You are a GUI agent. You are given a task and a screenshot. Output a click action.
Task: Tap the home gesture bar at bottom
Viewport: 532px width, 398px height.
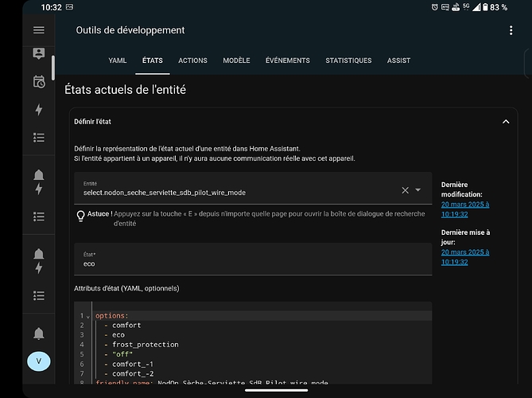click(276, 390)
